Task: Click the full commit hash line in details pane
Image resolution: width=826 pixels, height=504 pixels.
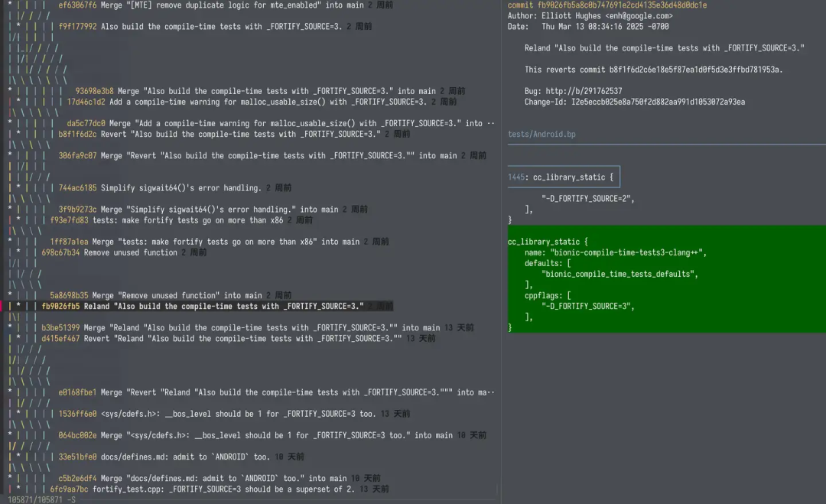Action: [607, 5]
